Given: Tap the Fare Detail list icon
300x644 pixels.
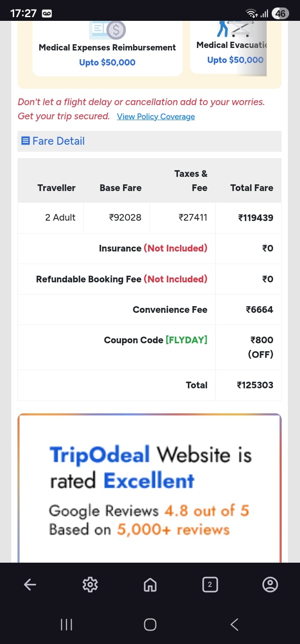Looking at the screenshot, I should pos(25,141).
